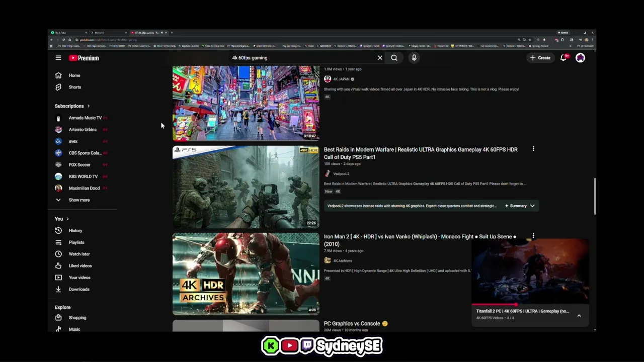Viewport: 644px width, 362px height.
Task: Open a new browser tab
Action: point(172,33)
